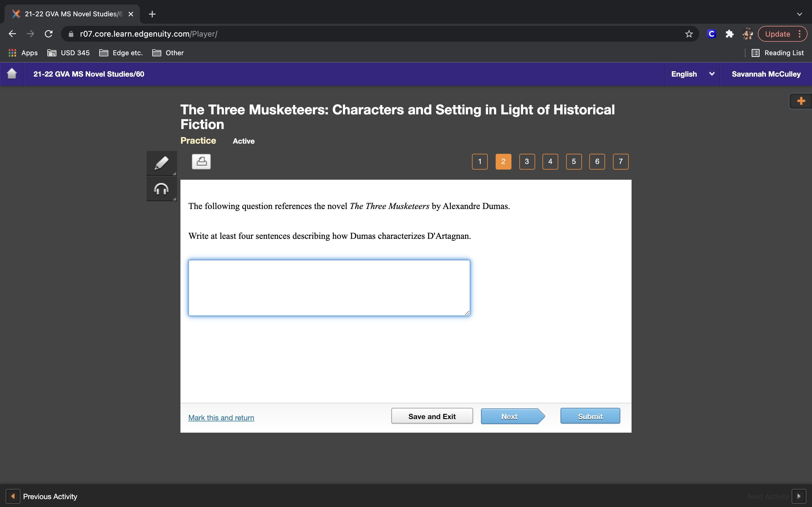812x507 pixels.
Task: Open the Apps grid shortcut
Action: [23, 53]
